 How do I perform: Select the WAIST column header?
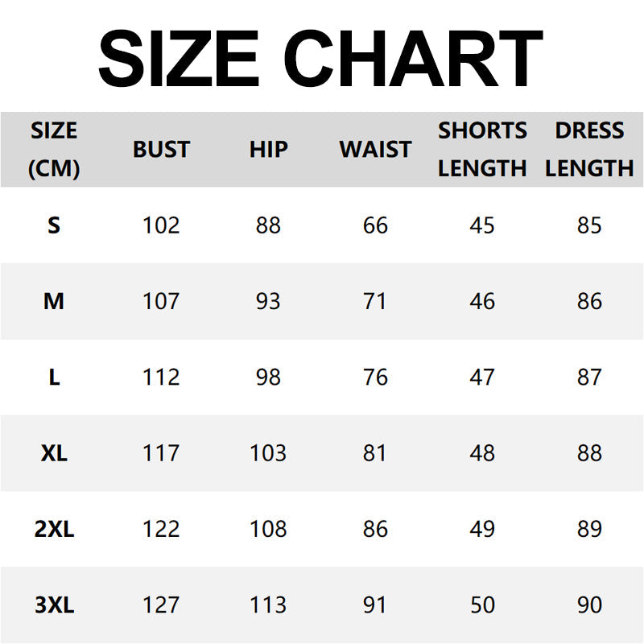pos(375,150)
